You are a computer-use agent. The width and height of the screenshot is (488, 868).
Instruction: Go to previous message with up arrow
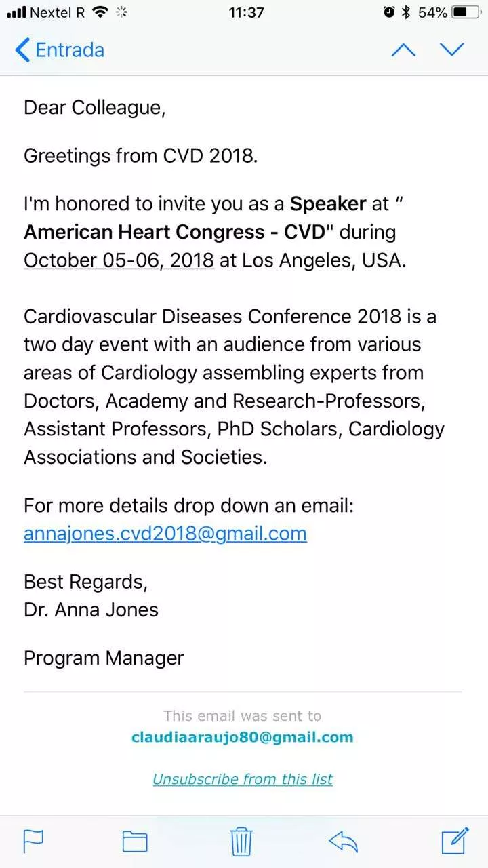(403, 50)
